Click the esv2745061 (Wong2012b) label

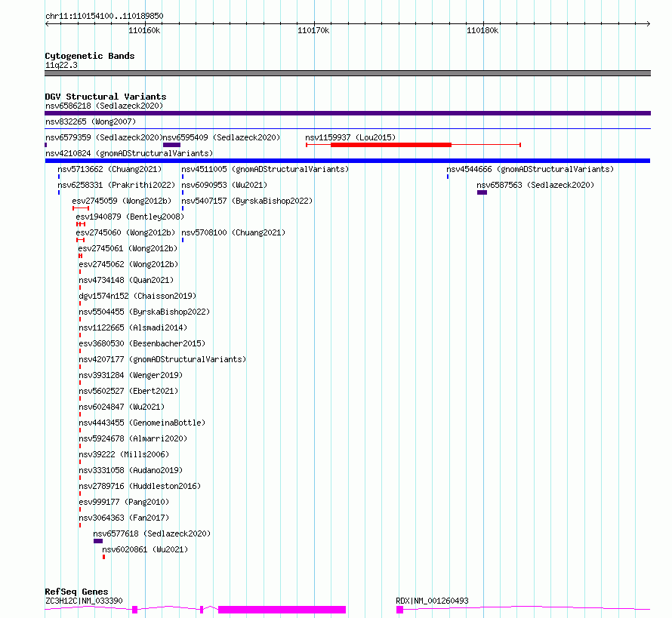128,248
